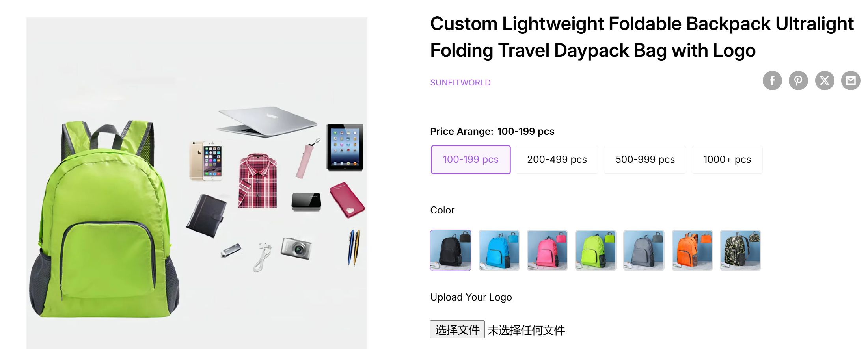
Task: Pick the 500-999 pcs quantity tier
Action: (645, 160)
